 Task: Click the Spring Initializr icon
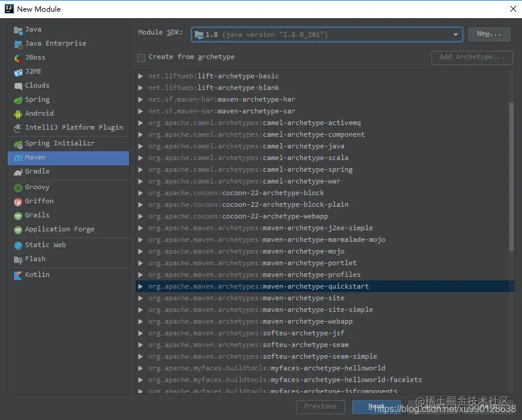pyautogui.click(x=18, y=144)
